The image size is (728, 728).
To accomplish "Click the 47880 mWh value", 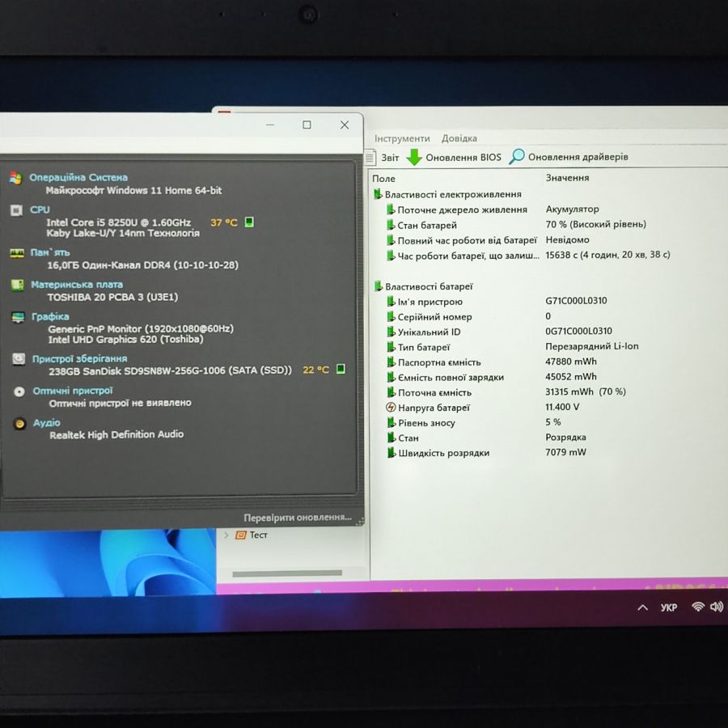I will (x=571, y=362).
